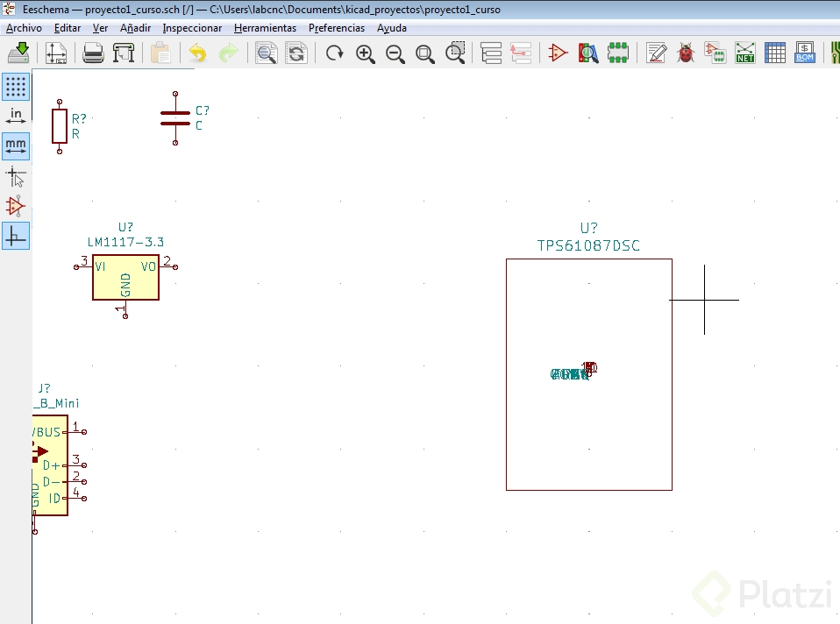Open the Inspeccionar menu
The height and width of the screenshot is (624, 840).
click(192, 28)
